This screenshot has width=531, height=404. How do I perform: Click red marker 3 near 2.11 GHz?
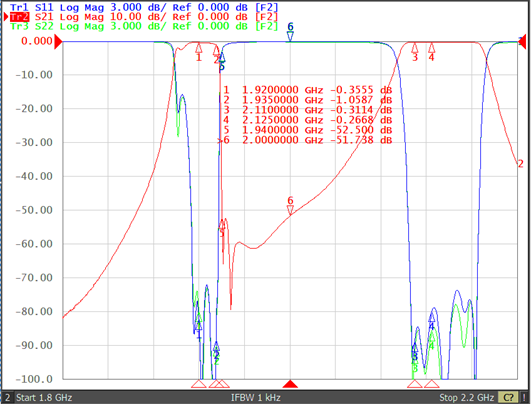click(x=415, y=47)
